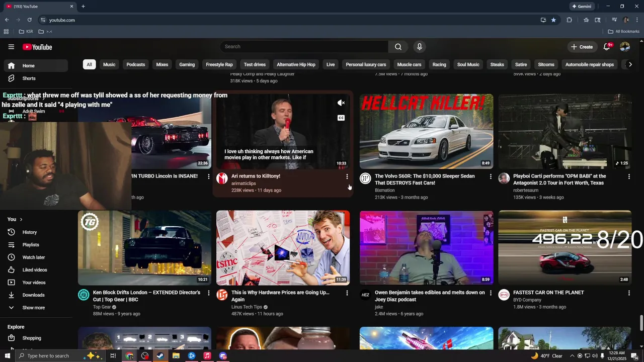This screenshot has height=362, width=644.
Task: Open All Bookmarks folder
Action: [x=624, y=31]
